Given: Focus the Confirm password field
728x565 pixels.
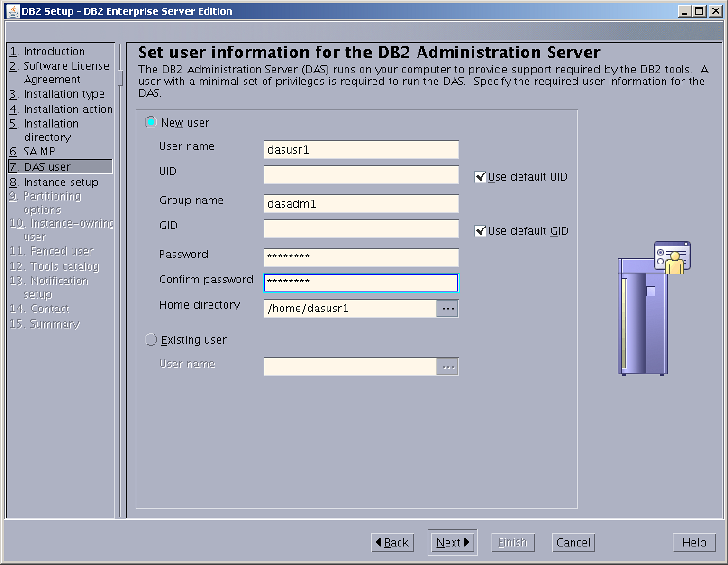Looking at the screenshot, I should click(361, 282).
